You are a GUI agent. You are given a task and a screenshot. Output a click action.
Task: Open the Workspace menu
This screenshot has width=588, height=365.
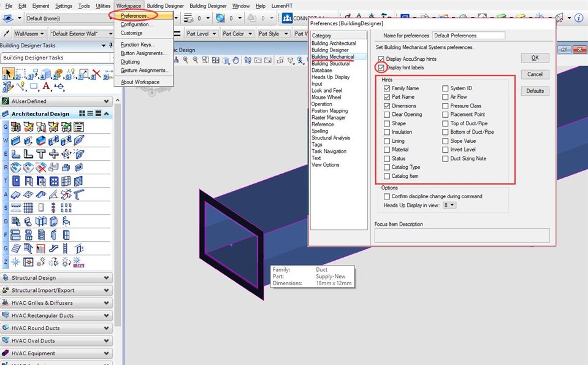tap(129, 6)
